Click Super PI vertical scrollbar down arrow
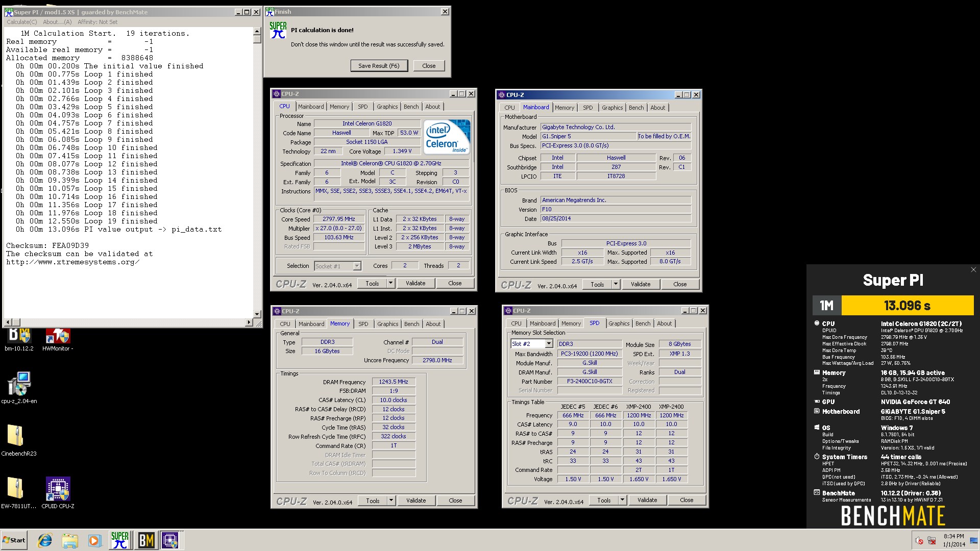This screenshot has width=980, height=551. 257,314
